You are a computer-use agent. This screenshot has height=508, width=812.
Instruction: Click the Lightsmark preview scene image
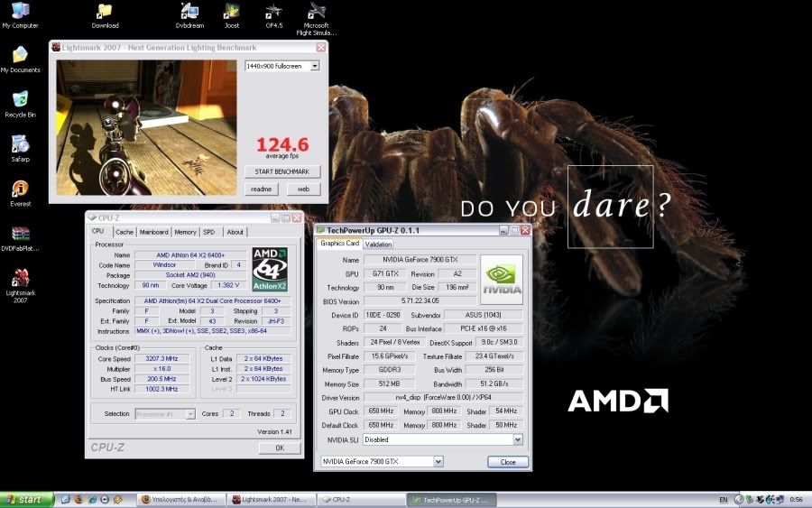point(146,127)
